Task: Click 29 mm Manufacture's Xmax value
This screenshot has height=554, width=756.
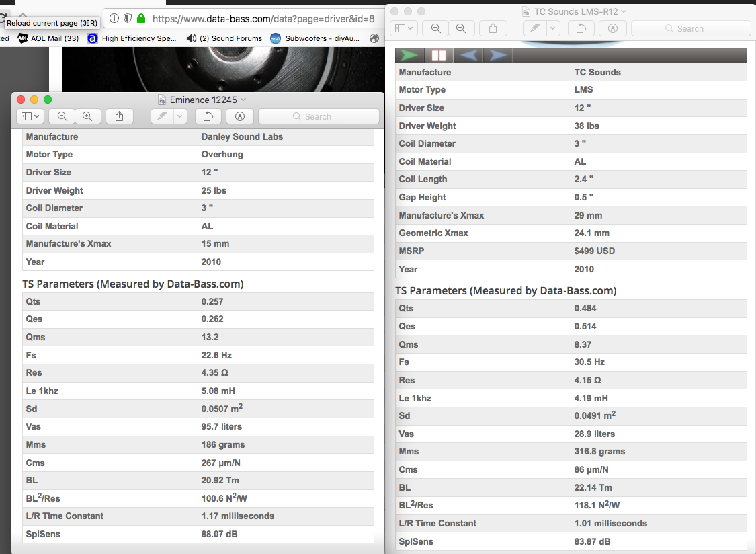Action: click(588, 215)
